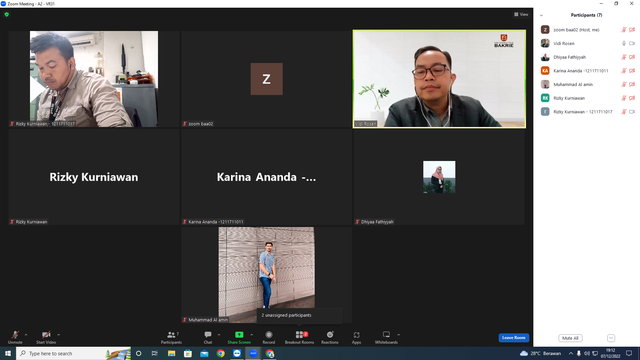Select Muhammad Al amin in participants list
Image resolution: width=640 pixels, height=360 pixels.
click(x=587, y=84)
